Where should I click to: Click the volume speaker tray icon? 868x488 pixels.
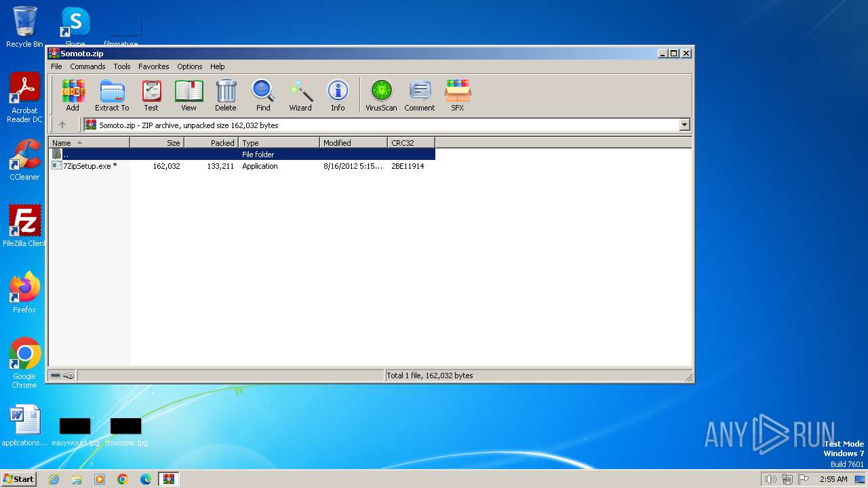tap(770, 479)
